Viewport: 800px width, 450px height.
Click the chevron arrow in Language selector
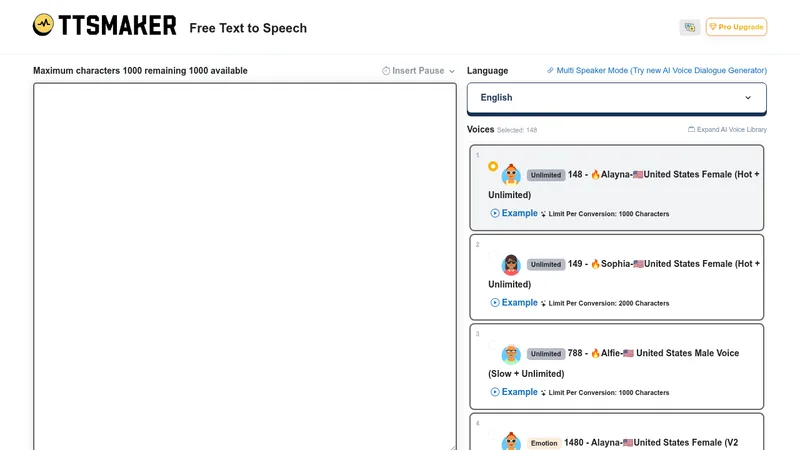pyautogui.click(x=748, y=97)
